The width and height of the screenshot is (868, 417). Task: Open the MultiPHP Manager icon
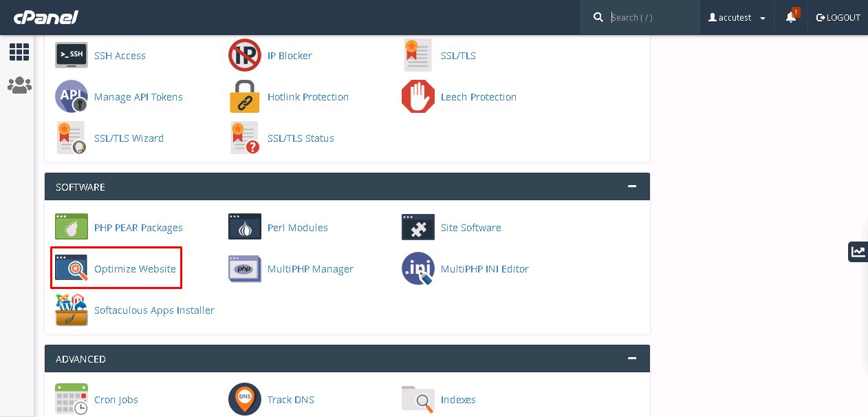245,268
